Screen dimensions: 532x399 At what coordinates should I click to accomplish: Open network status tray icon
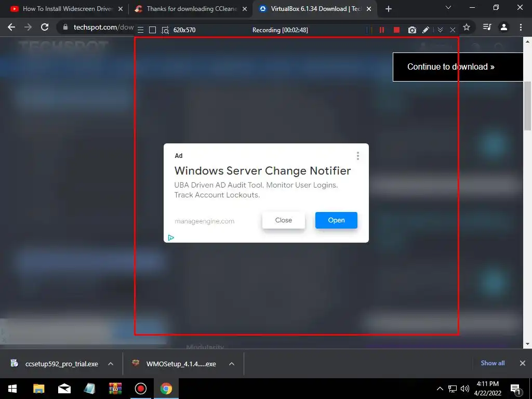pos(453,389)
